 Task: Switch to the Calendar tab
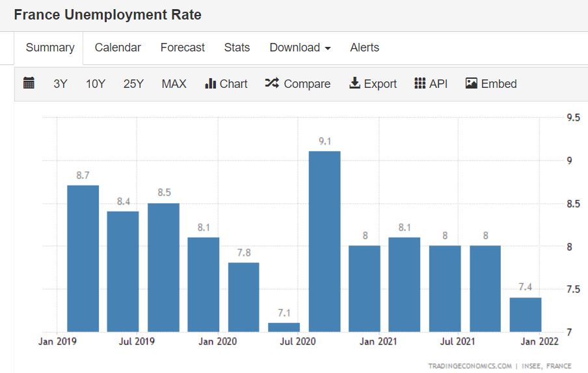tap(118, 48)
